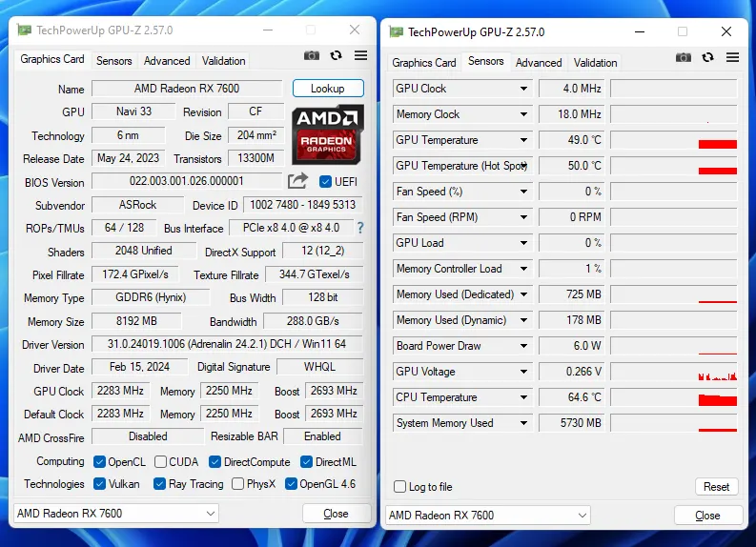The height and width of the screenshot is (547, 756).
Task: Open Board Power Draw dropdown arrow
Action: coord(523,346)
